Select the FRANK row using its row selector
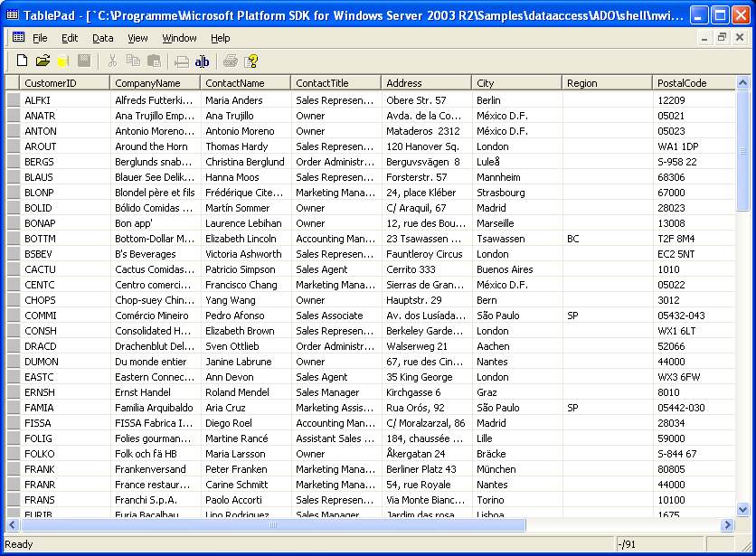 tap(13, 469)
